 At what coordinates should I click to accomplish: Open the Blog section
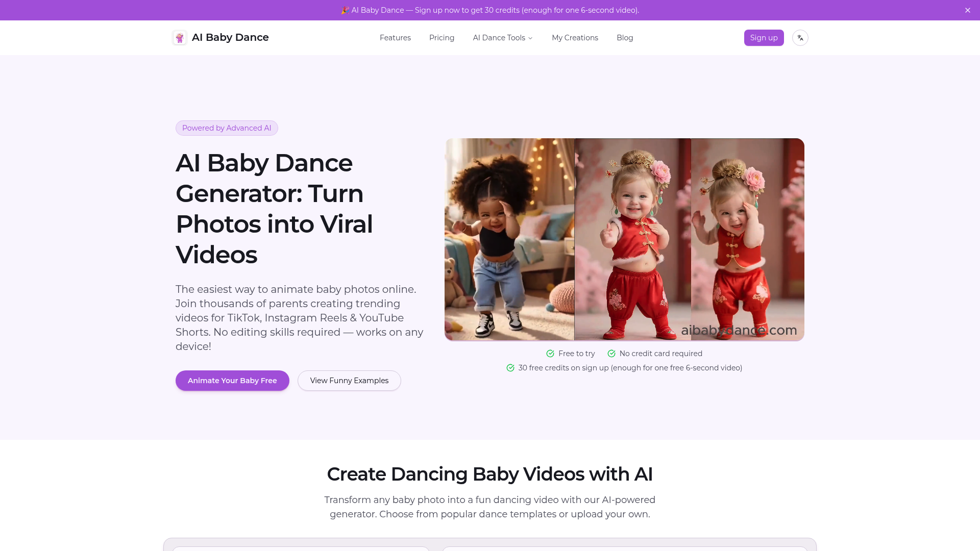coord(624,37)
